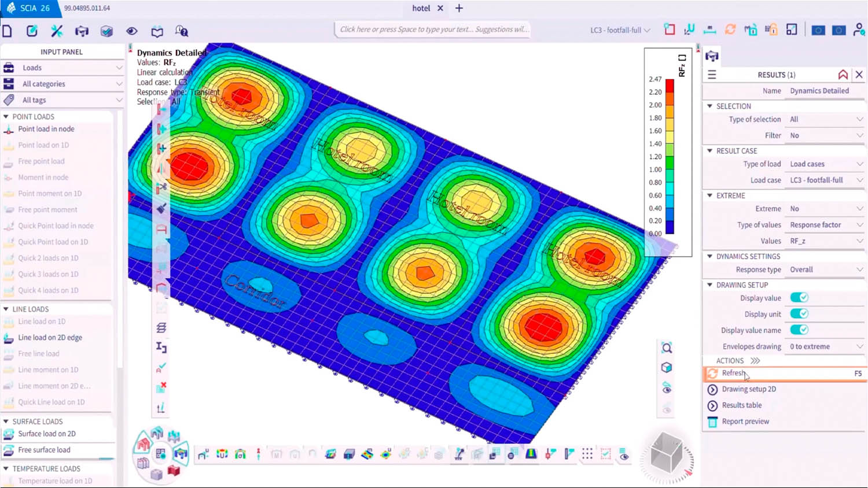Open the Type of values dropdown

point(825,225)
